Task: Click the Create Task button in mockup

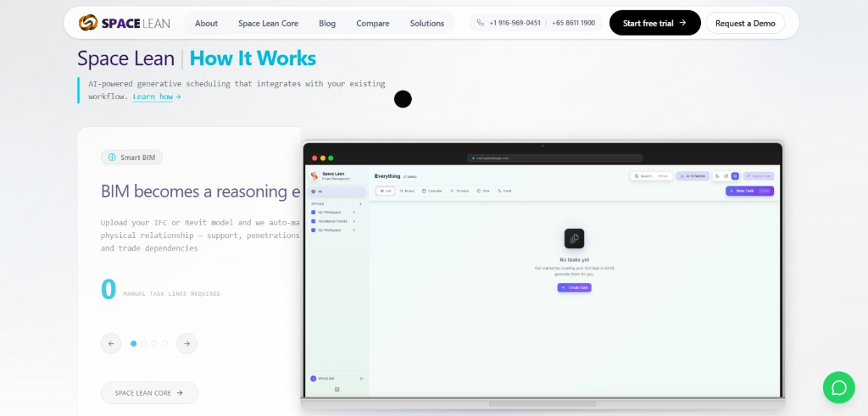Action: pyautogui.click(x=574, y=288)
